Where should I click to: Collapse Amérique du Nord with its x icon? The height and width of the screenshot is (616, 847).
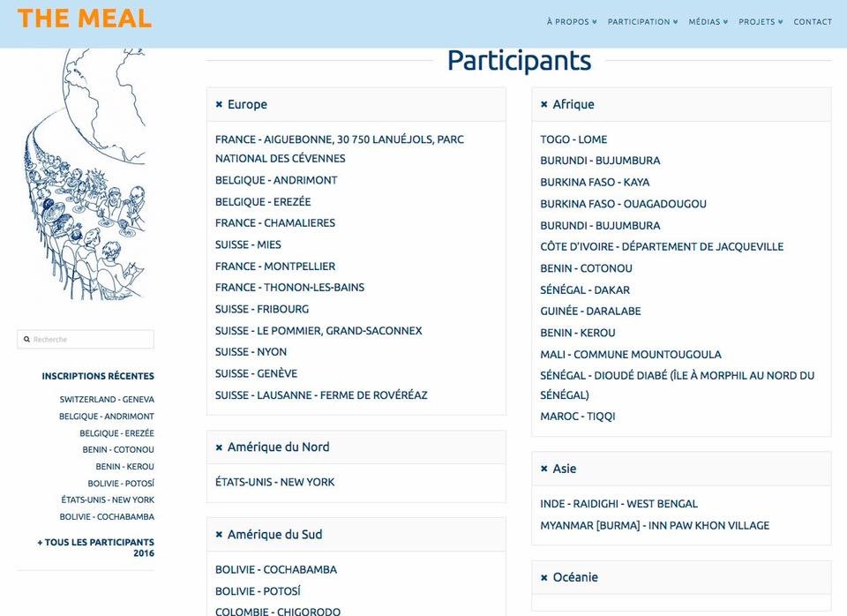pos(219,447)
